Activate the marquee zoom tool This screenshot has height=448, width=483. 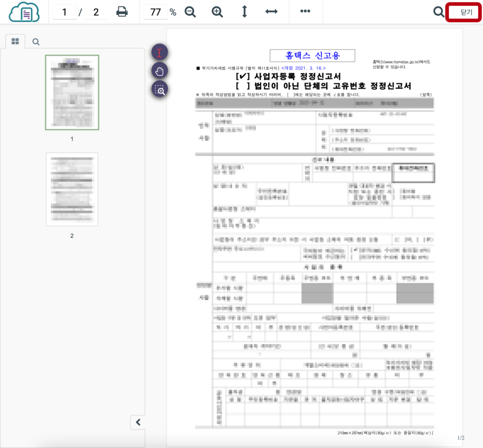(x=159, y=89)
